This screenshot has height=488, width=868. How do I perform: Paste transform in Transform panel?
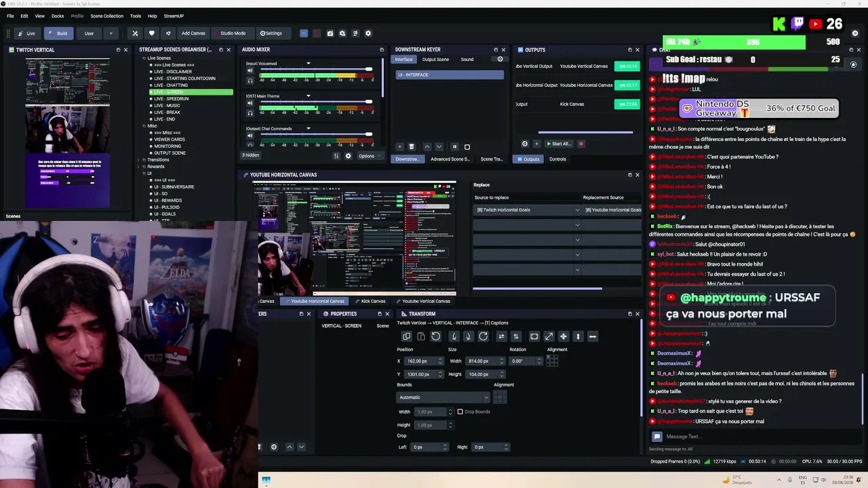coord(420,336)
